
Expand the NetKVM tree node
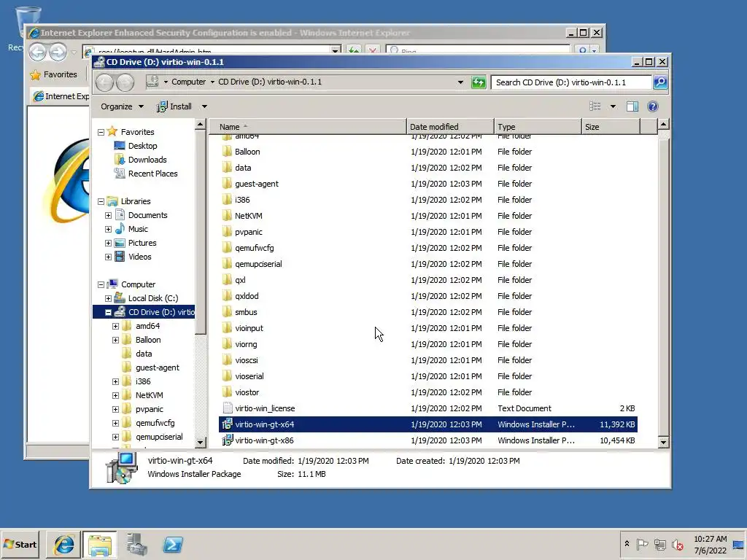(115, 395)
